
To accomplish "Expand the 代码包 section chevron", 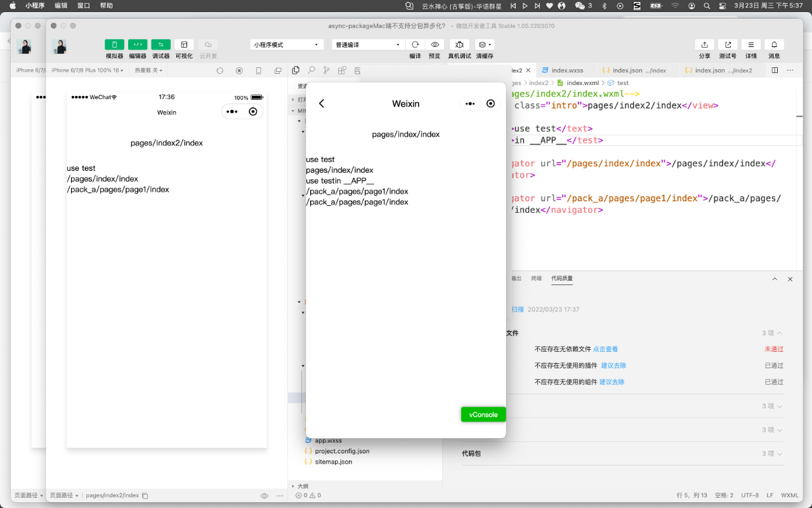I will click(780, 454).
